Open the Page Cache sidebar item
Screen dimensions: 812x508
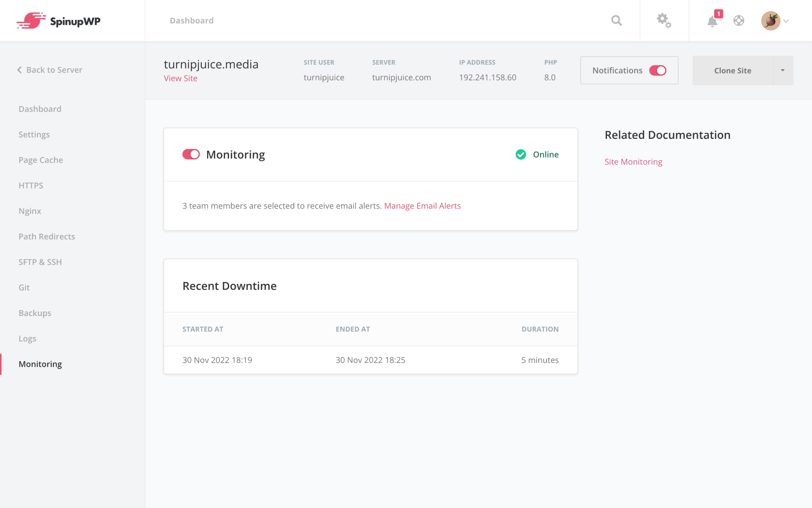(41, 160)
